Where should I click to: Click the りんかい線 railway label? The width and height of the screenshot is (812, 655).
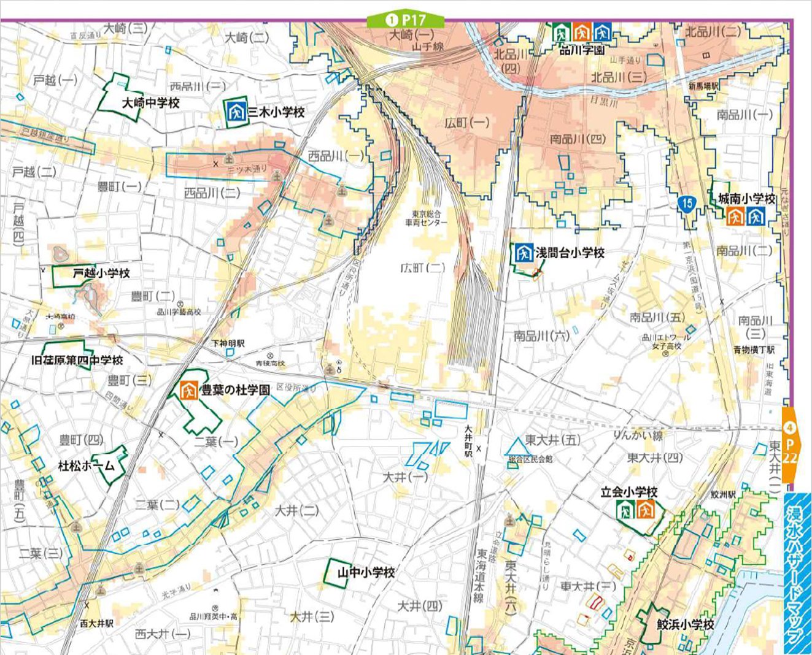coord(638,435)
